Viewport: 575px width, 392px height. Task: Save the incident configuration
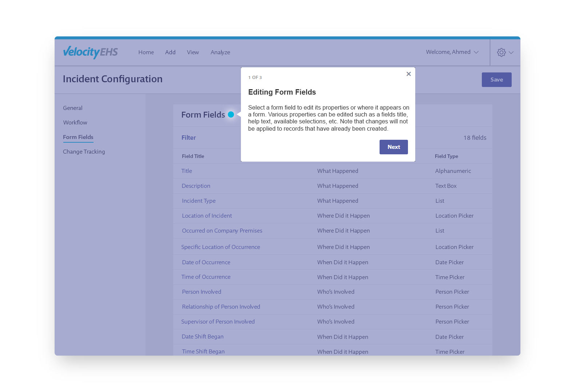tap(496, 80)
